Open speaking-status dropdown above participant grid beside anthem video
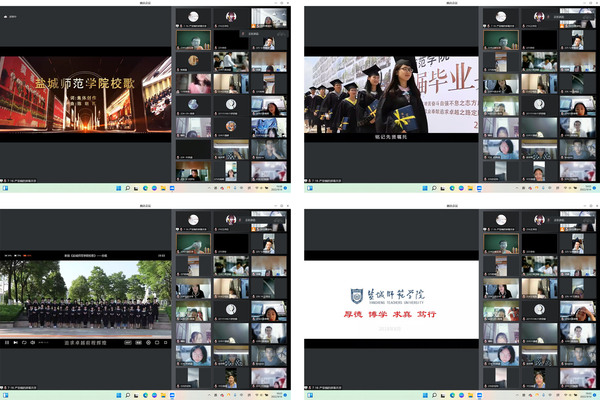 coord(252,32)
